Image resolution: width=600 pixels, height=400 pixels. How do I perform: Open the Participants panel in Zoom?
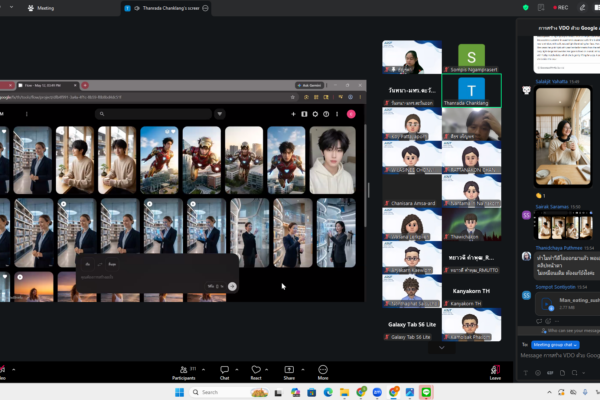coord(184,372)
